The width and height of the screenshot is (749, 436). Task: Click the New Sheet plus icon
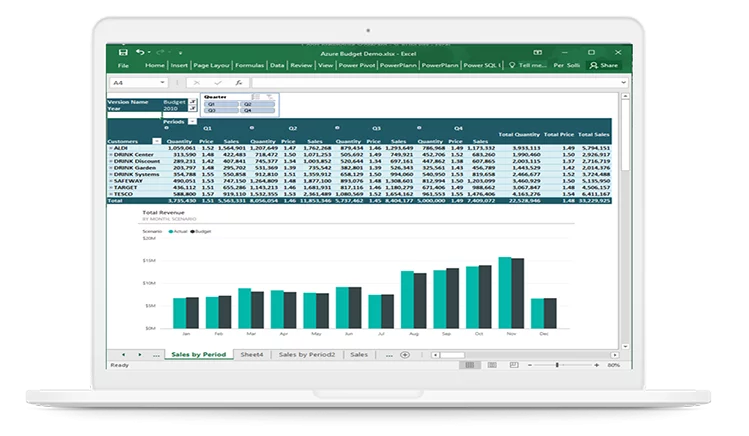click(405, 355)
